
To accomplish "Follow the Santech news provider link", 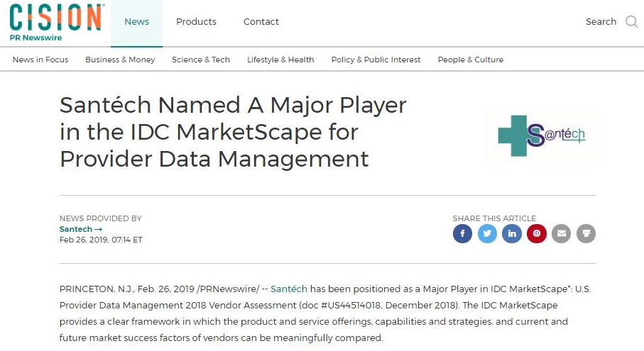I will coord(81,229).
